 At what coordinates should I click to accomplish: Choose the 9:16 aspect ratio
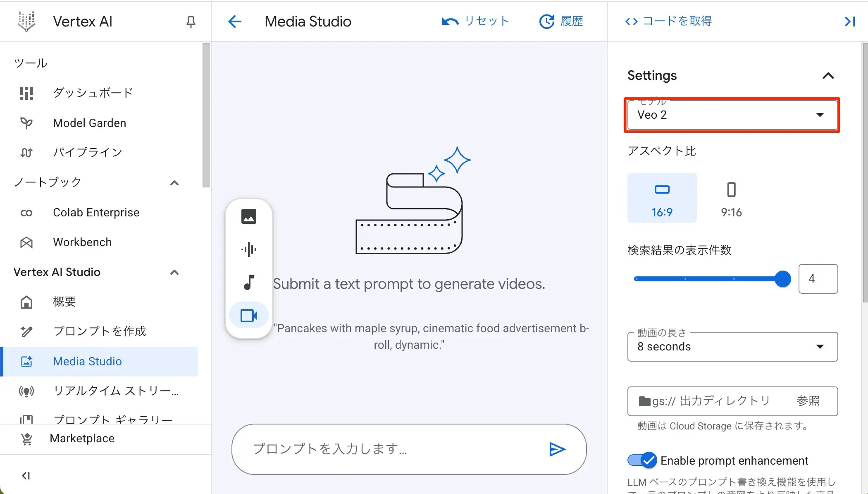point(731,198)
